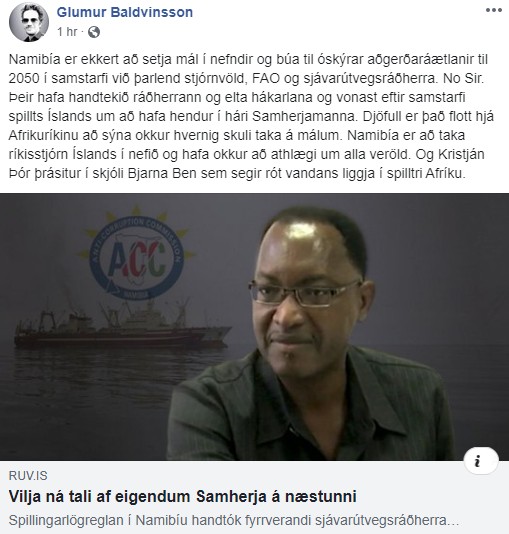
Task: Click the fishing ship in the preview image
Action: point(123,325)
